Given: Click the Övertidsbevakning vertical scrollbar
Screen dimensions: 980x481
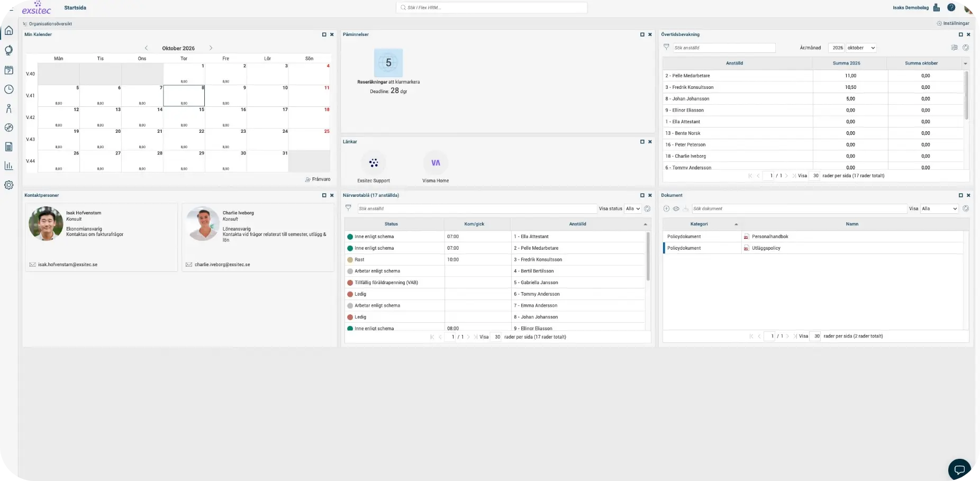Looking at the screenshot, I should click(x=966, y=95).
